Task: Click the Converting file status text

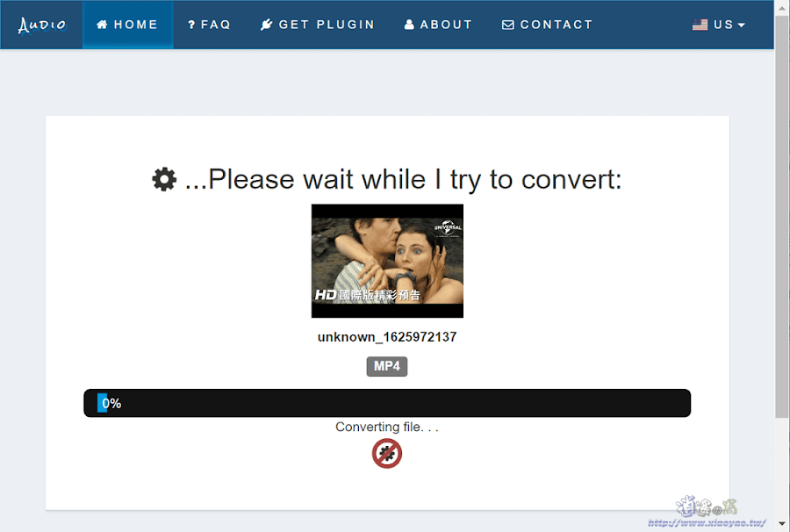Action: (x=387, y=428)
